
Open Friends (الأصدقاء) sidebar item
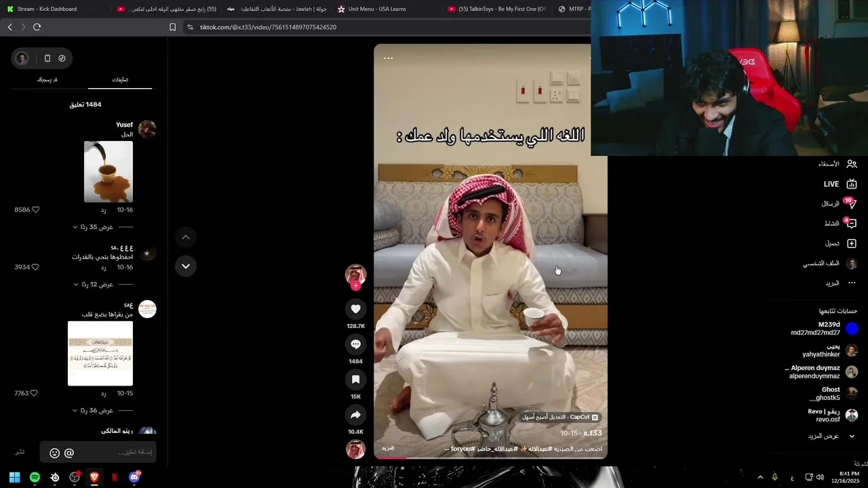(837, 164)
